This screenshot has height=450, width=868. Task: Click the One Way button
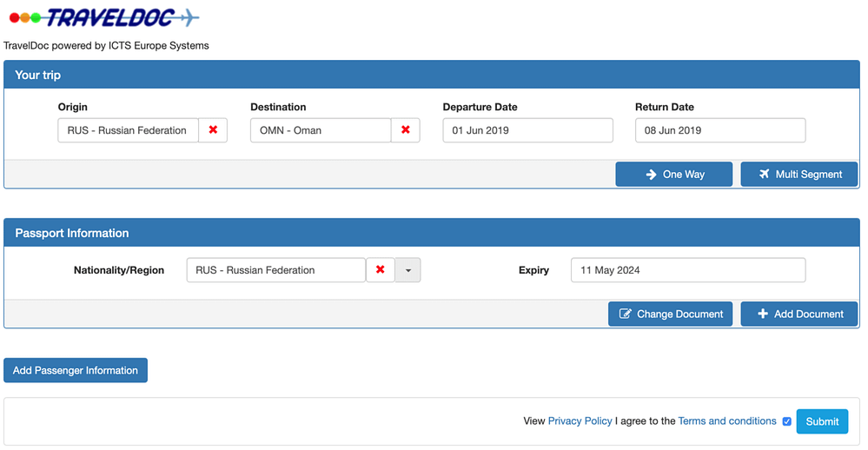coord(673,175)
